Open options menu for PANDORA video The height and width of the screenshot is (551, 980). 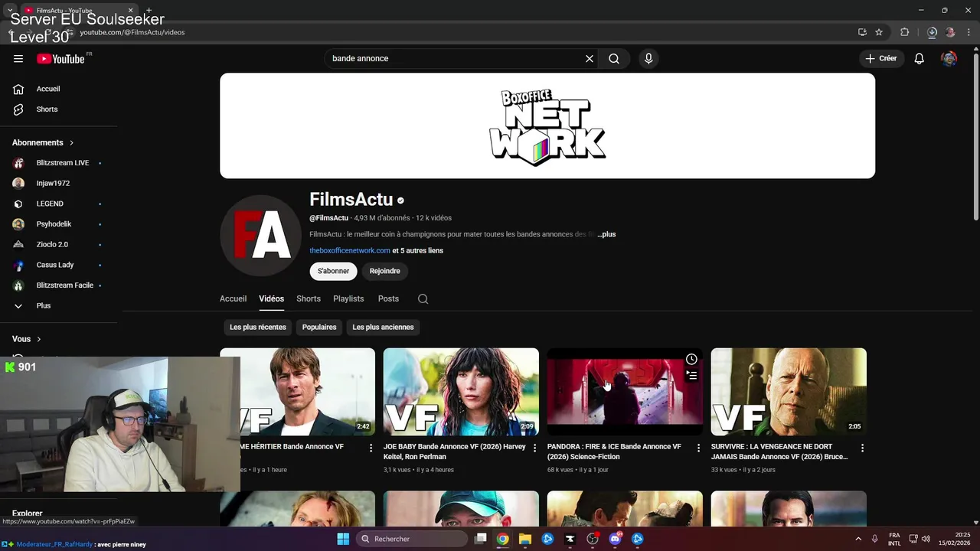point(698,448)
